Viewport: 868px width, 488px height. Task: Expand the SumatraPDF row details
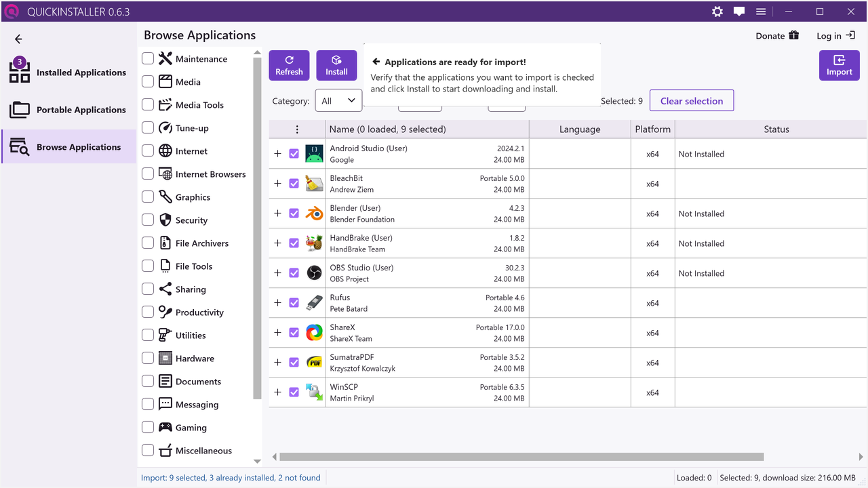(x=277, y=363)
